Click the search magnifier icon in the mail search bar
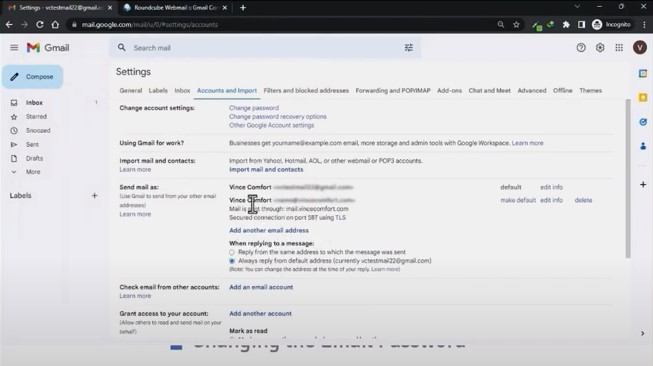The width and height of the screenshot is (653, 366). tap(122, 48)
